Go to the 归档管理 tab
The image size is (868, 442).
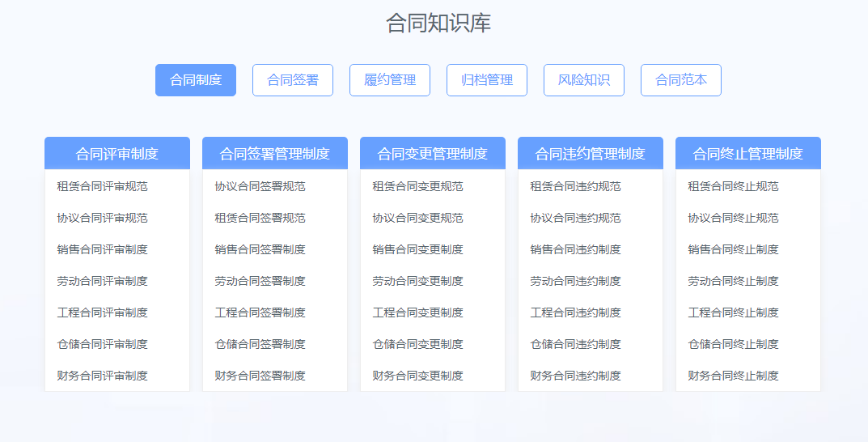coord(487,80)
